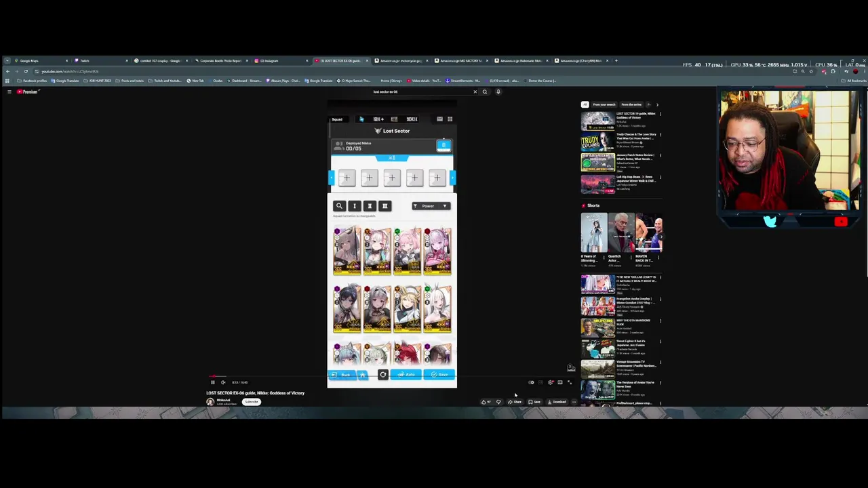Open options for Trudy Chacon video
Screen dimensions: 868x488
pyautogui.click(x=660, y=135)
